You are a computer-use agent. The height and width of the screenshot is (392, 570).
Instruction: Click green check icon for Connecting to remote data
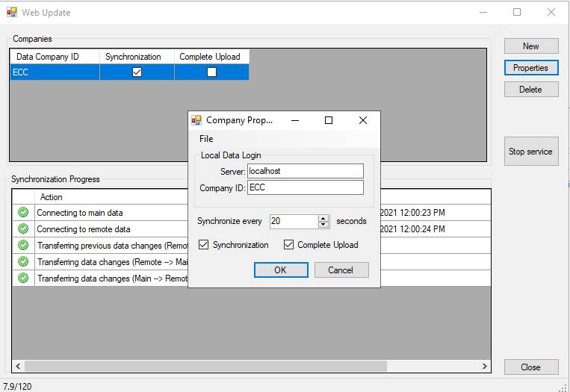(x=23, y=229)
